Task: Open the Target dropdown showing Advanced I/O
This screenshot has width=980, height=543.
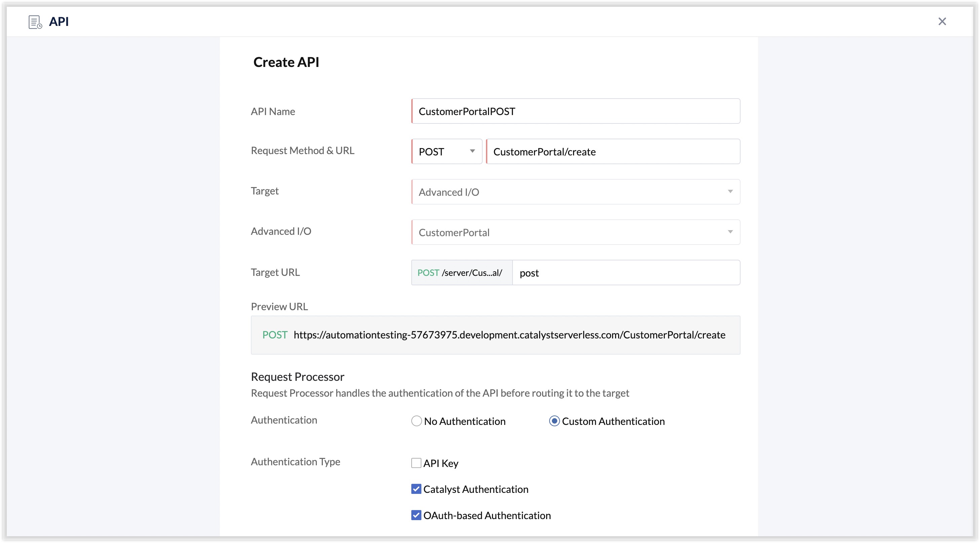Action: 576,192
